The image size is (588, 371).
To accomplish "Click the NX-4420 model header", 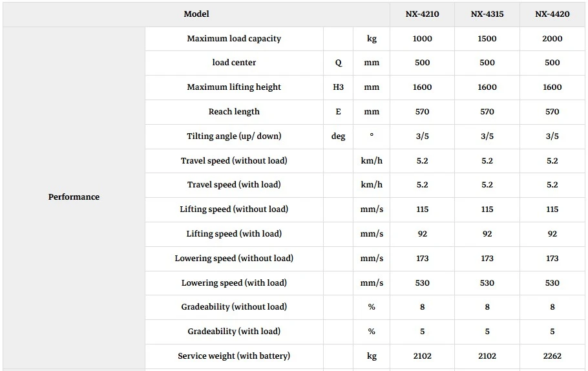I will (552, 14).
